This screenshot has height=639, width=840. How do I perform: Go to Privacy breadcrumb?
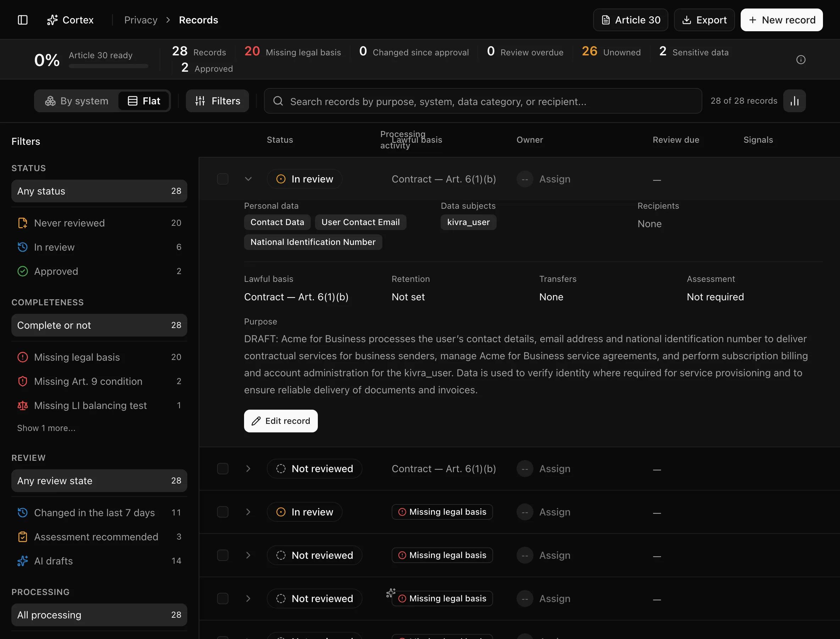[x=140, y=20]
